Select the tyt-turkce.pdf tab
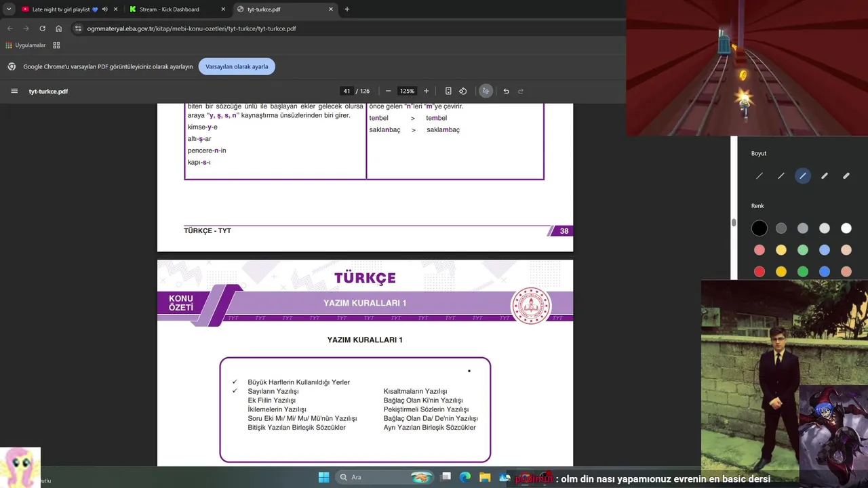The height and width of the screenshot is (488, 868). pyautogui.click(x=264, y=9)
